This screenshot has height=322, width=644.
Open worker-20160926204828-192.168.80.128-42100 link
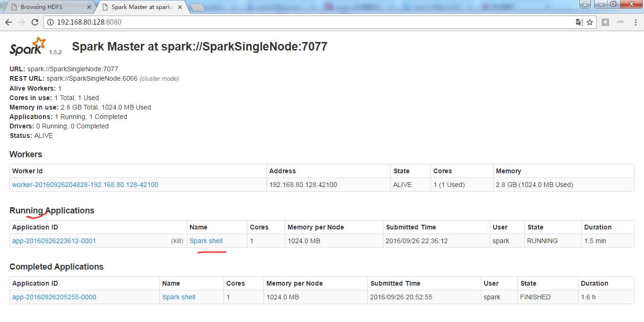click(x=85, y=185)
